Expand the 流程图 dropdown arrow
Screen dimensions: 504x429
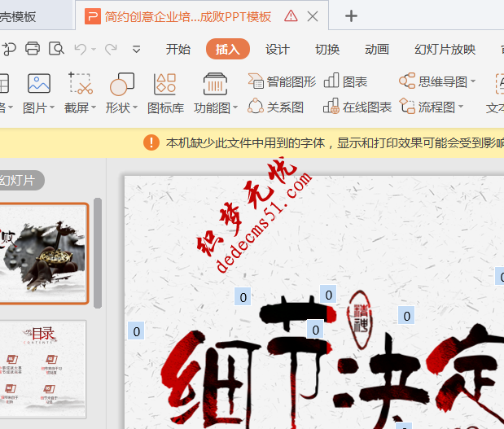point(461,107)
